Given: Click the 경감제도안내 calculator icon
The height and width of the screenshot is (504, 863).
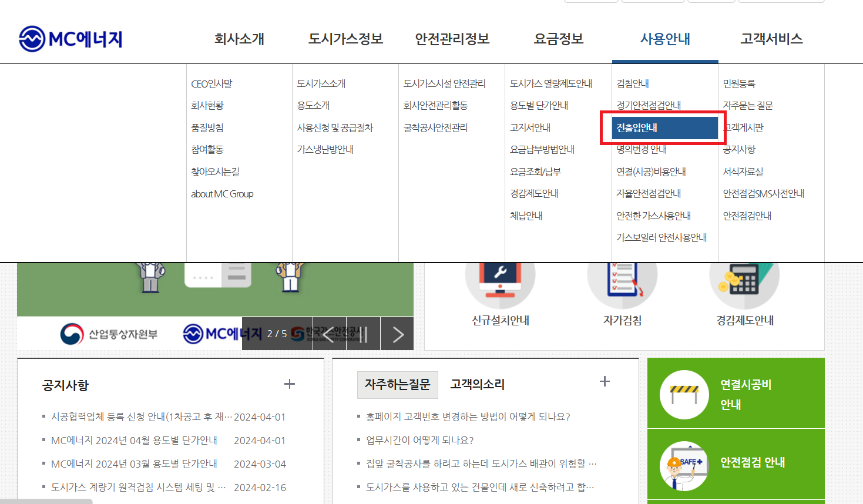Looking at the screenshot, I should pyautogui.click(x=744, y=280).
